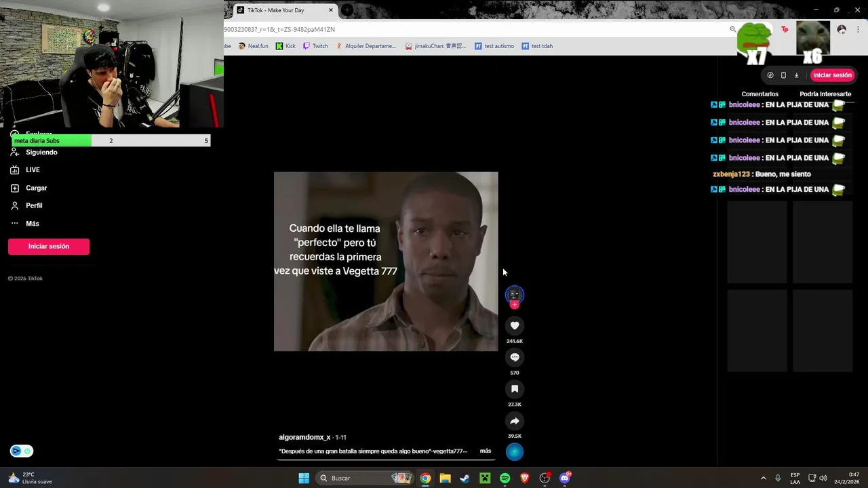The height and width of the screenshot is (488, 868).
Task: Open the Chrome zoom magnifier icon in the address bar
Action: (733, 29)
